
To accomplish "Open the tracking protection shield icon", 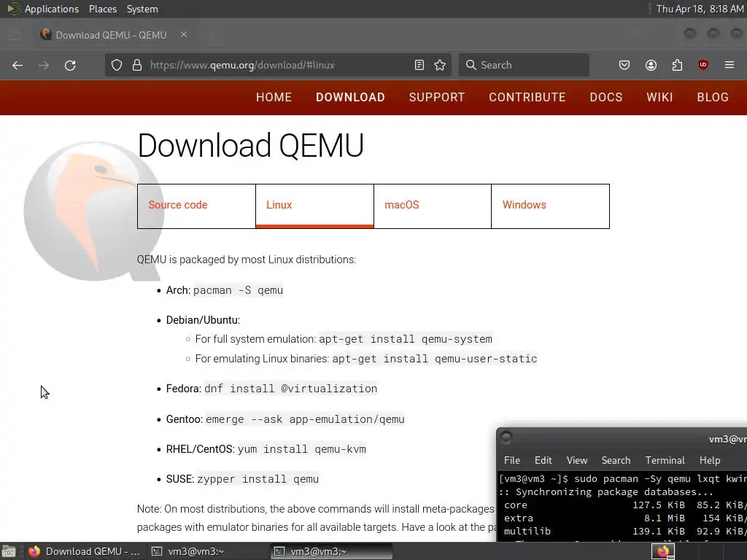I will click(x=117, y=65).
